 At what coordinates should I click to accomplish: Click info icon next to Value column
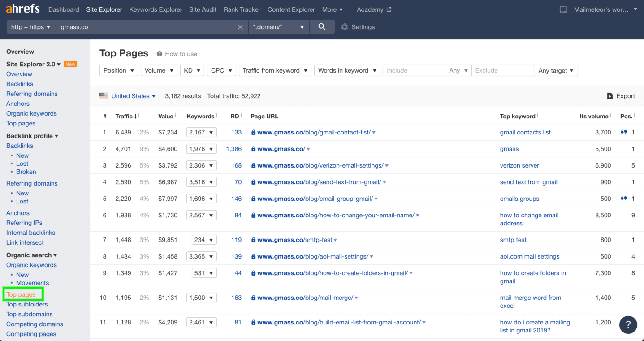tap(175, 115)
